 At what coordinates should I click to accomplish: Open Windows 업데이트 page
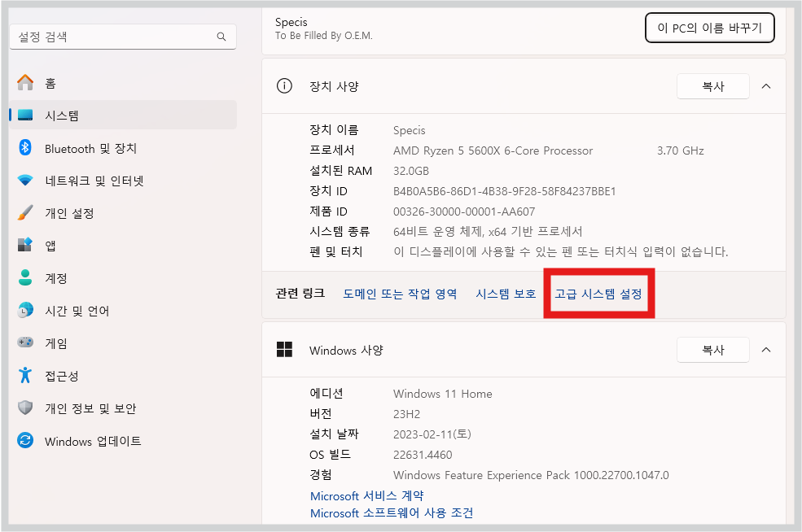coord(123,441)
